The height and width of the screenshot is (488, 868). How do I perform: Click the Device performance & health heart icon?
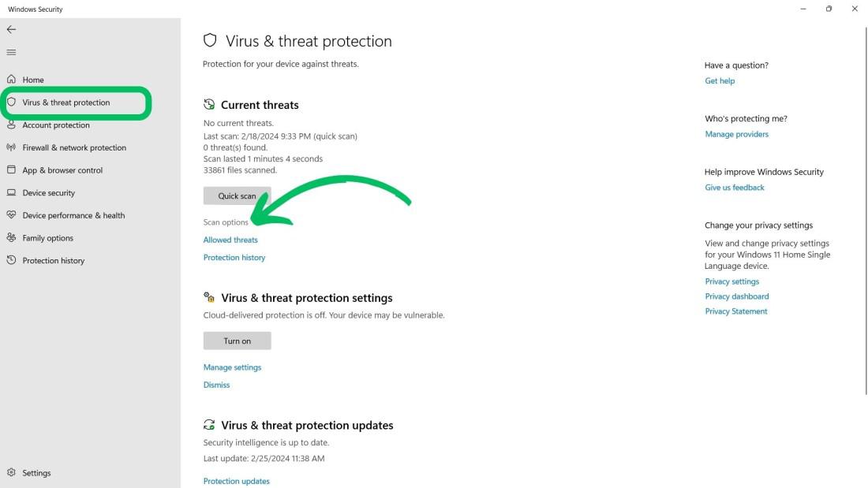tap(11, 215)
